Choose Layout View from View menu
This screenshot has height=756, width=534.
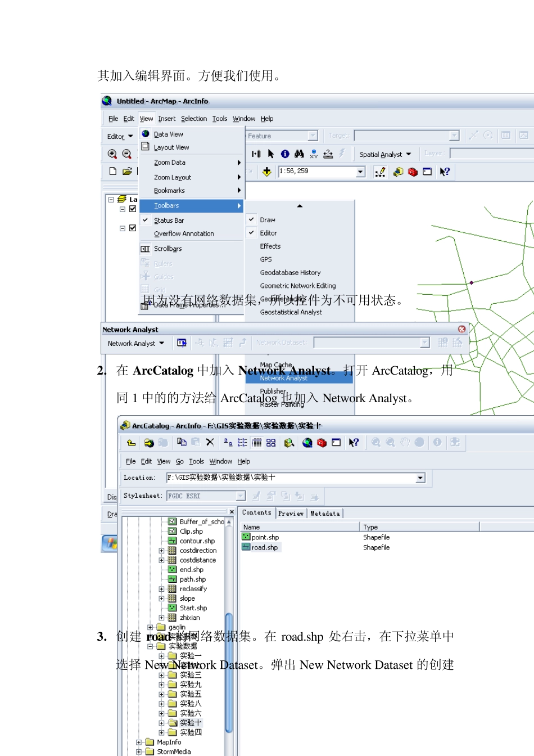[192, 147]
